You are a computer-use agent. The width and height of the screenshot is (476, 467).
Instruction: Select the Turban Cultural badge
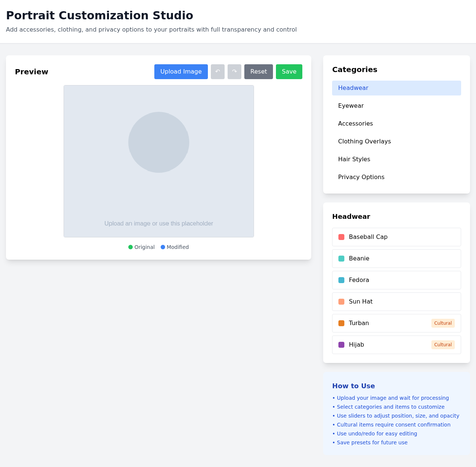tap(443, 323)
